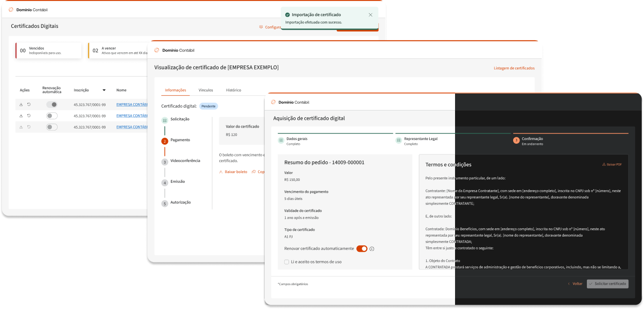The width and height of the screenshot is (644, 309).
Task: Click step 3 Confirmação circle icon
Action: [x=516, y=140]
